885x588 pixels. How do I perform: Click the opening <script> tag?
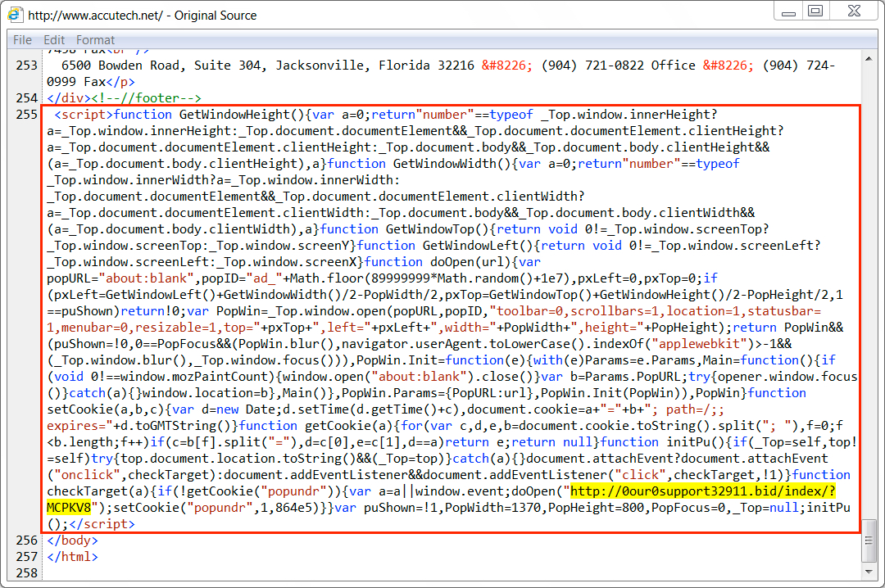pos(84,115)
